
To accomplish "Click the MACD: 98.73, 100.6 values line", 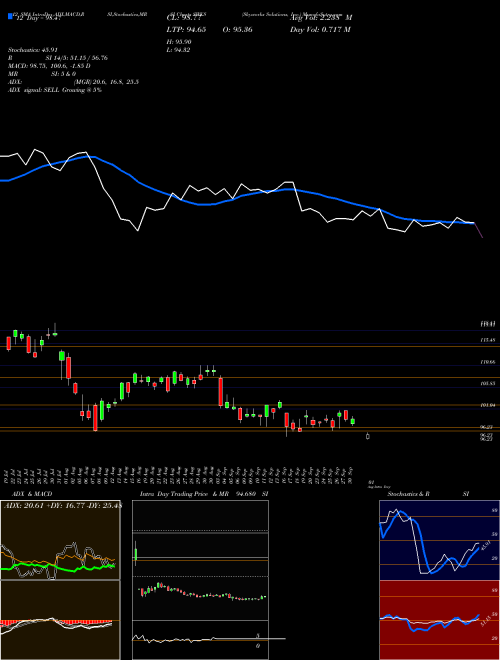I will coord(49,66).
